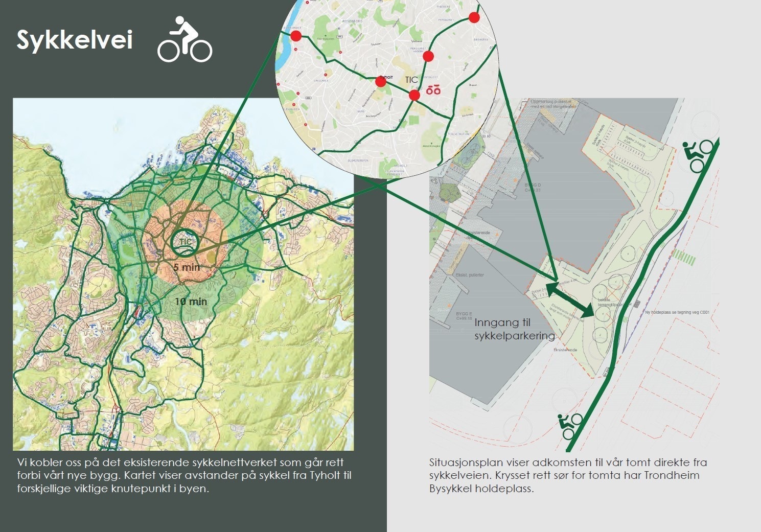Click the '5 min' label on the map
Screen dimensions: 761x532
187,267
